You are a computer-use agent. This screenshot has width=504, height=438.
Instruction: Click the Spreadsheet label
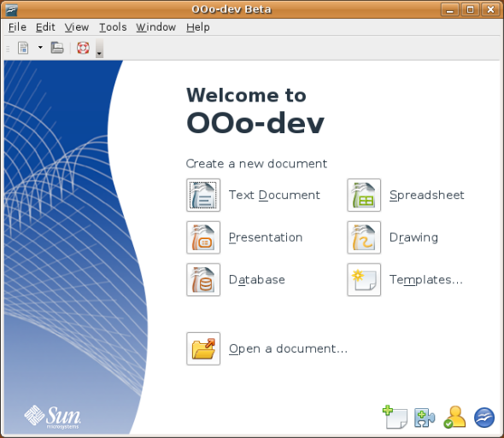point(427,196)
